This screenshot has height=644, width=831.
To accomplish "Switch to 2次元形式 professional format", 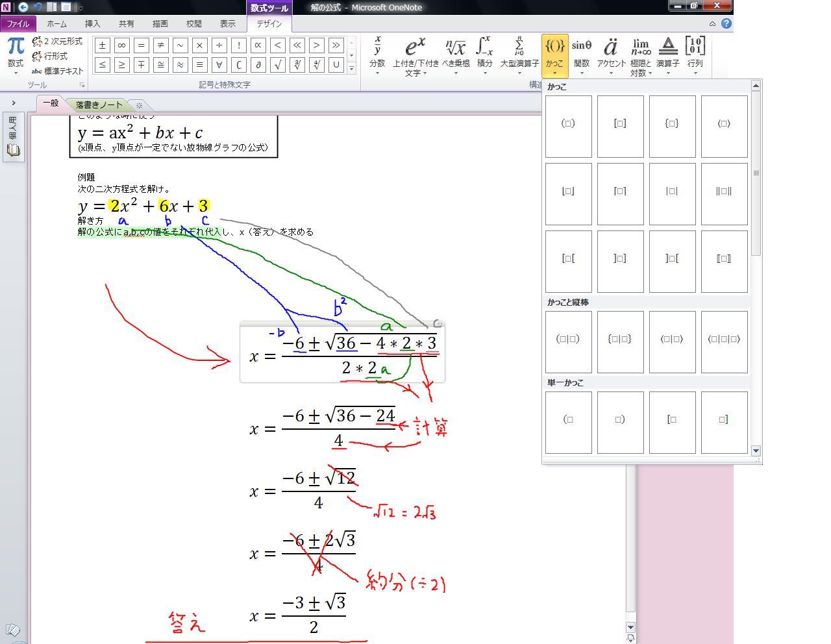I will coord(57,42).
